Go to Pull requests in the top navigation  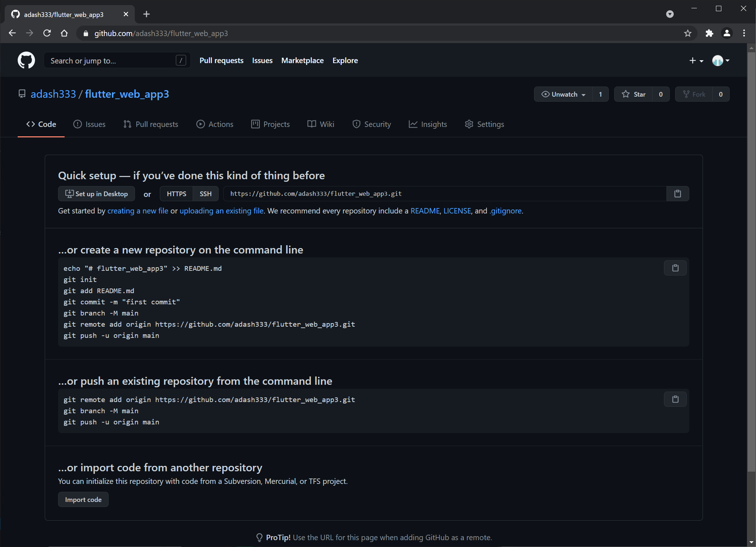[x=222, y=61]
